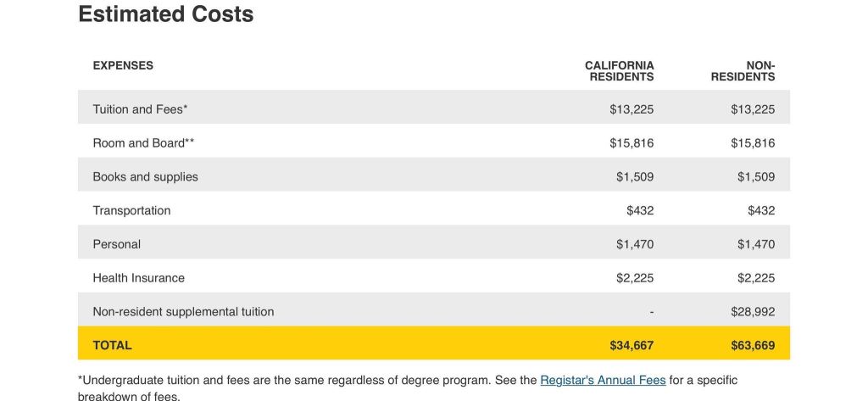
Task: Click the non-residents total of $63,669
Action: pyautogui.click(x=753, y=345)
